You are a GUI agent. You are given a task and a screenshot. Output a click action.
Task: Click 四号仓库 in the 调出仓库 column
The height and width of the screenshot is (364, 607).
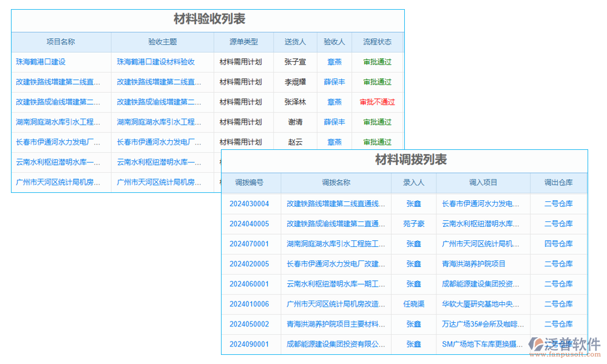click(559, 243)
